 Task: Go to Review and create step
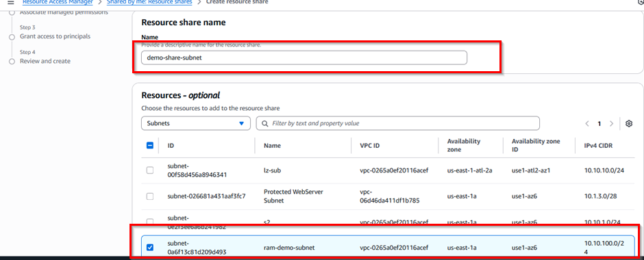click(45, 61)
